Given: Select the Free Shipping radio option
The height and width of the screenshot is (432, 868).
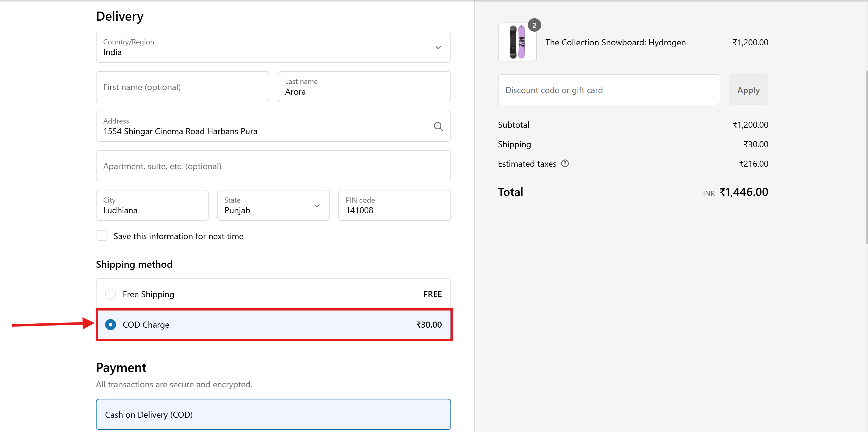Looking at the screenshot, I should point(111,294).
